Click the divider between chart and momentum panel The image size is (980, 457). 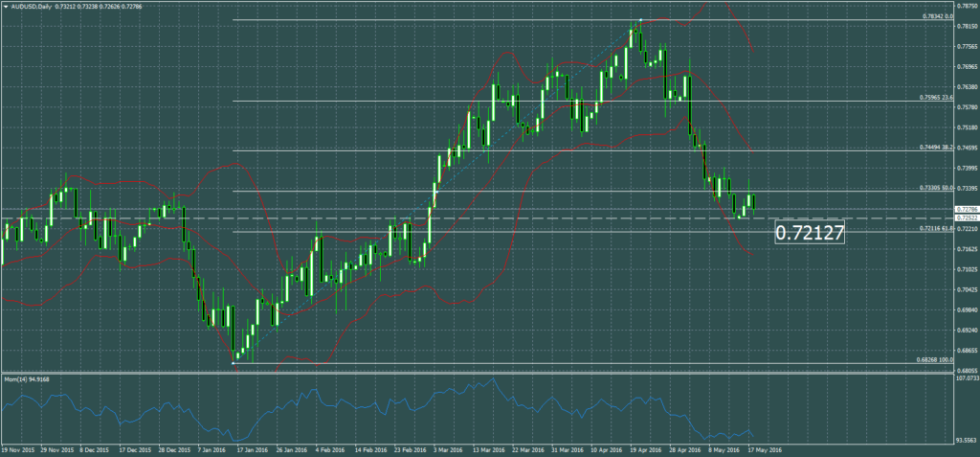click(479, 373)
